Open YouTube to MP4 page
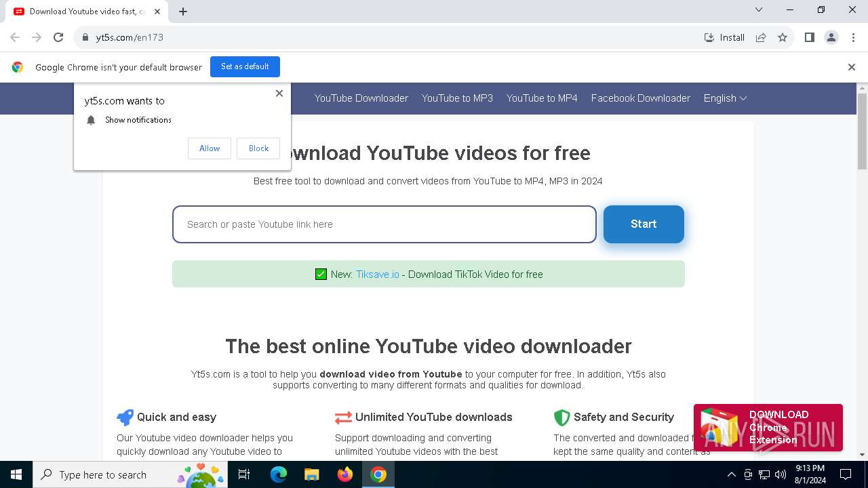 (542, 98)
